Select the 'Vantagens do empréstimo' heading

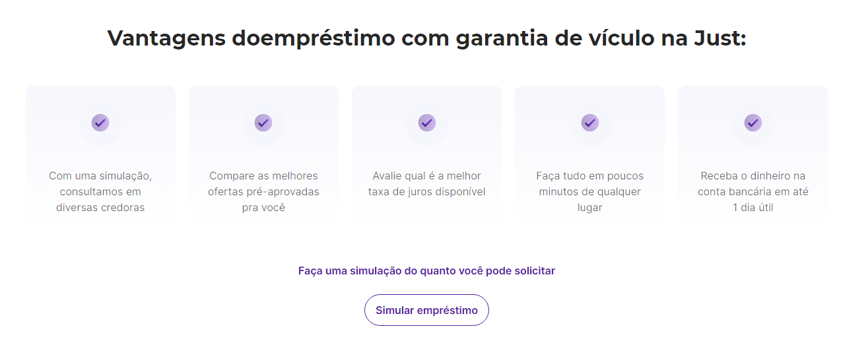[426, 38]
